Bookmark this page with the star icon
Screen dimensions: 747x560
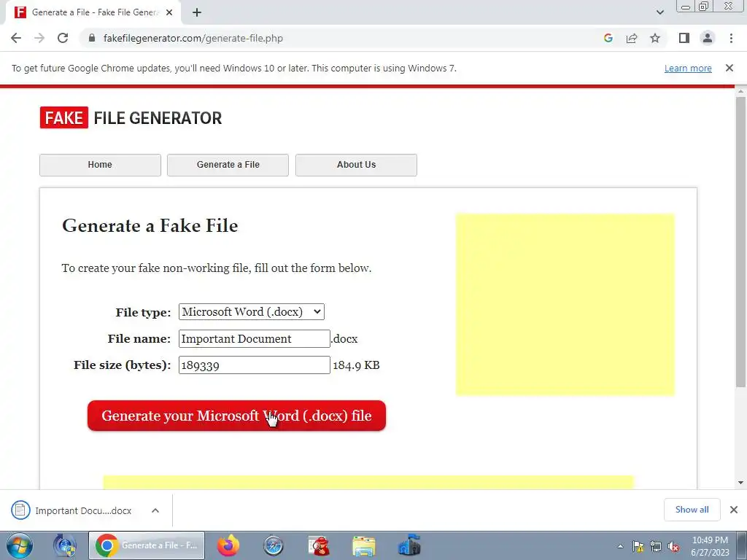coord(655,38)
